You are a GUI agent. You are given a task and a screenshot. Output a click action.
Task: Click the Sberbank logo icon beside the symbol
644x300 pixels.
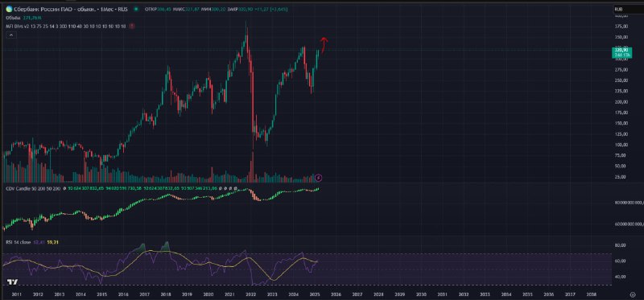(9, 9)
